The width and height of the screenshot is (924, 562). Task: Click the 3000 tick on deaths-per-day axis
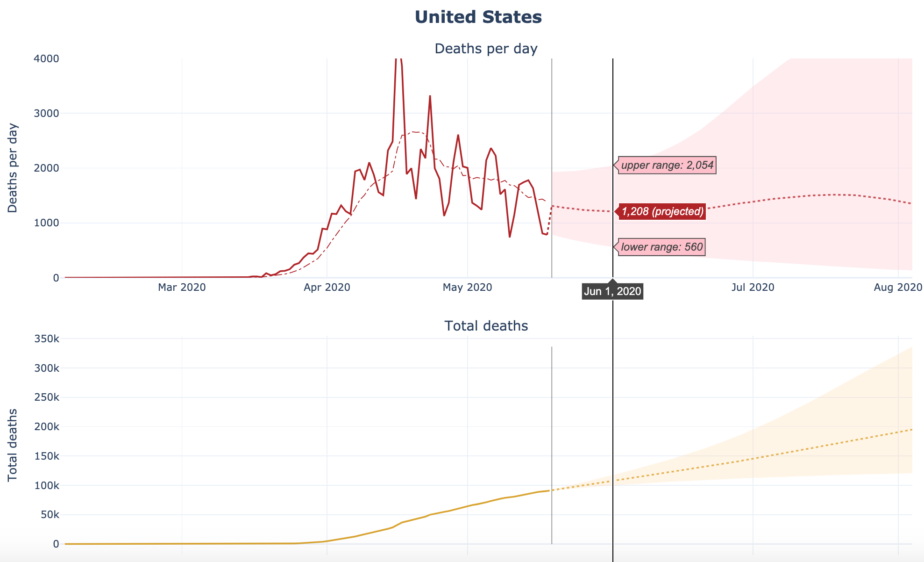coord(47,114)
